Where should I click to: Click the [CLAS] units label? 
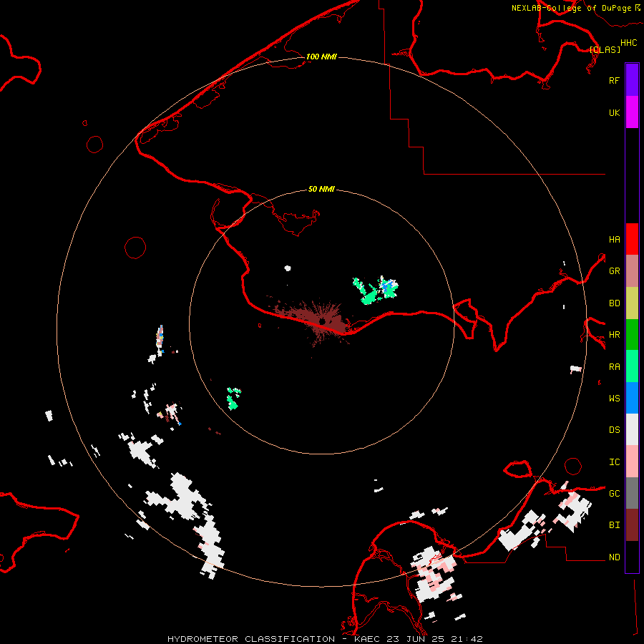(x=605, y=49)
